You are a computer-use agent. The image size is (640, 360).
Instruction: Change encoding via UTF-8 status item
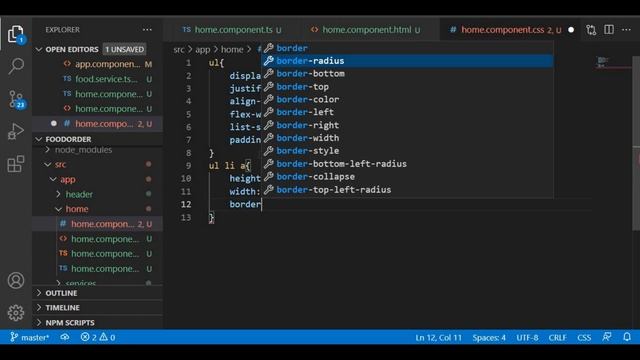pyautogui.click(x=527, y=338)
